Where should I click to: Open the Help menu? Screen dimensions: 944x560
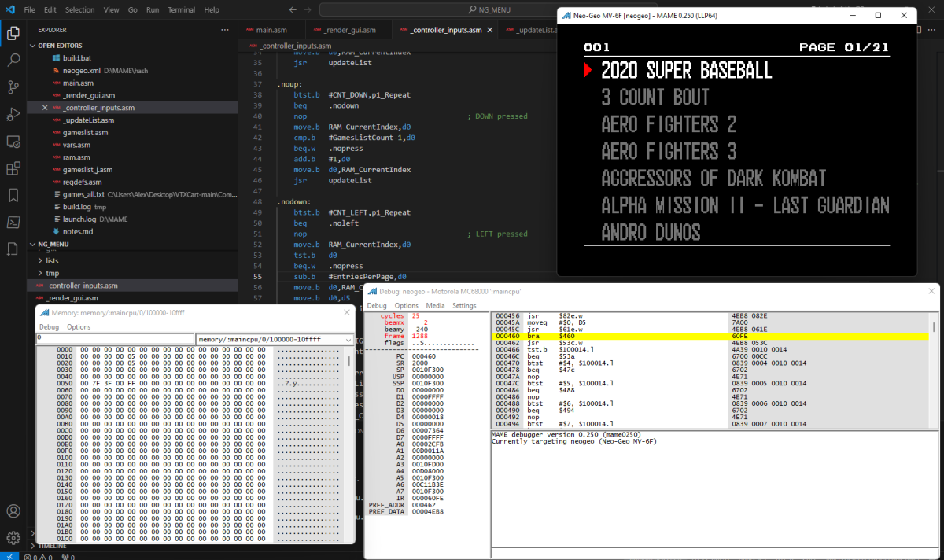pos(212,10)
